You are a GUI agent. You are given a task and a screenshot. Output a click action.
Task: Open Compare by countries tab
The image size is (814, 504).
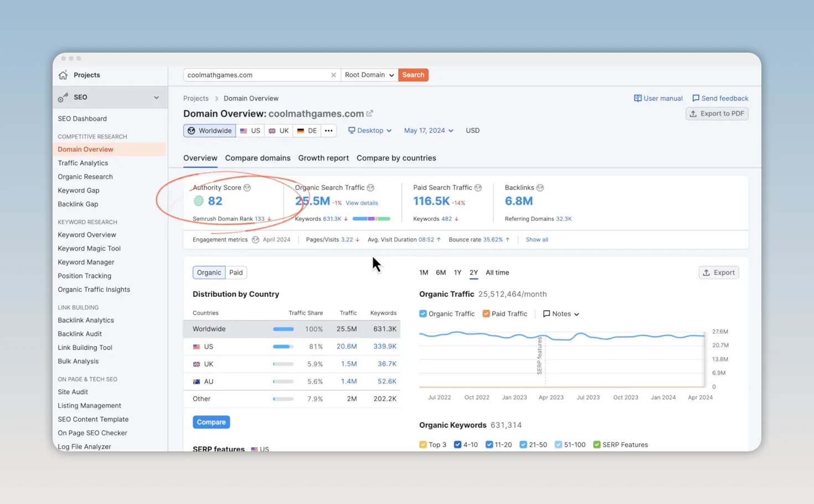[396, 158]
